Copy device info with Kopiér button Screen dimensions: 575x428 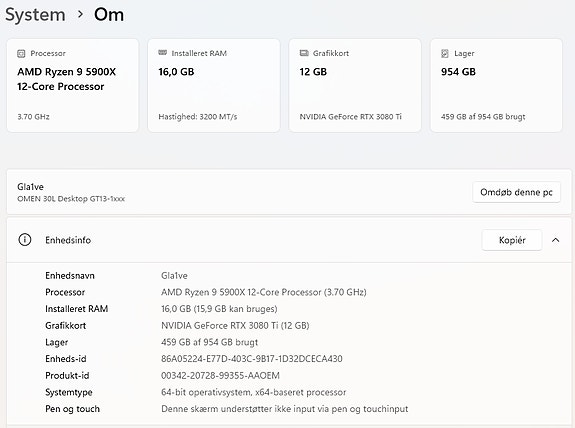pos(512,240)
